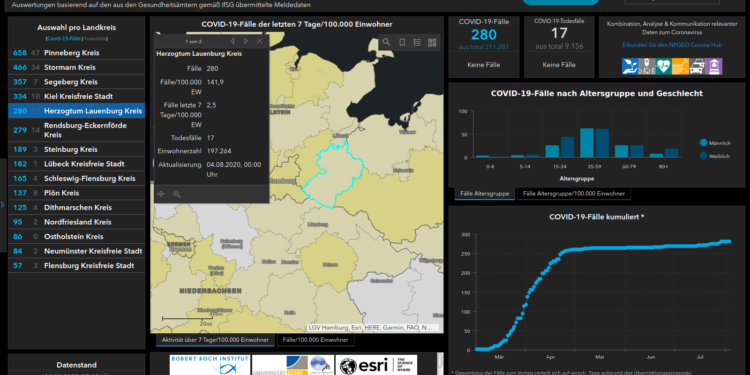The width and height of the screenshot is (750, 375).
Task: Toggle the Männlich legend series
Action: pos(715,143)
